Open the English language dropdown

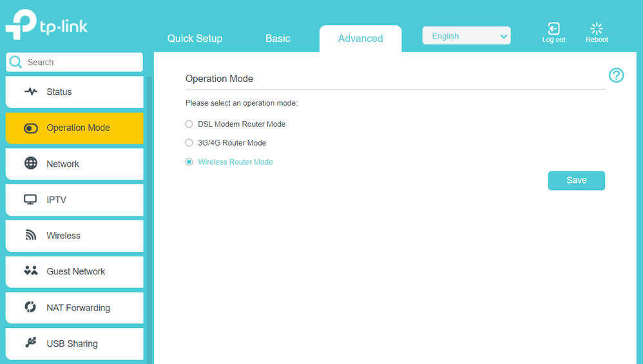pyautogui.click(x=466, y=36)
